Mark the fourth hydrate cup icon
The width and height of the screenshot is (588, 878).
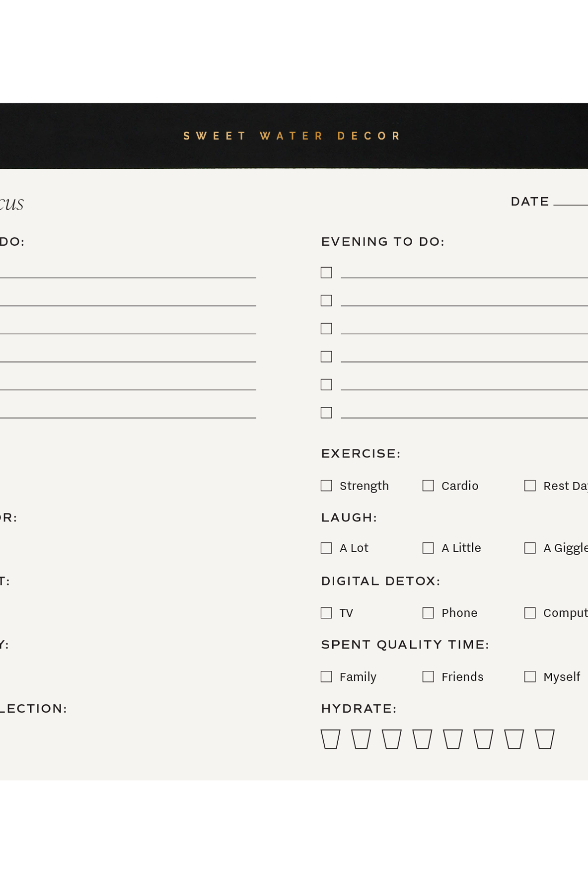[x=422, y=739]
